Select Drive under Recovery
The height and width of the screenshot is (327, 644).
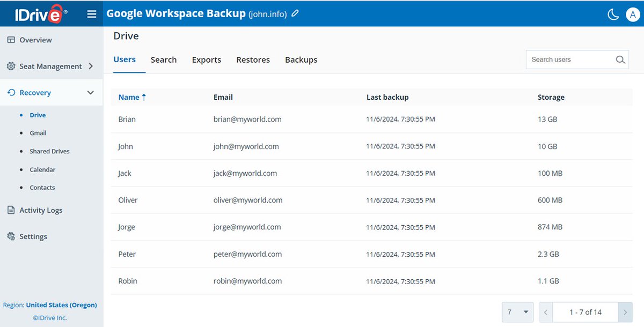click(38, 115)
